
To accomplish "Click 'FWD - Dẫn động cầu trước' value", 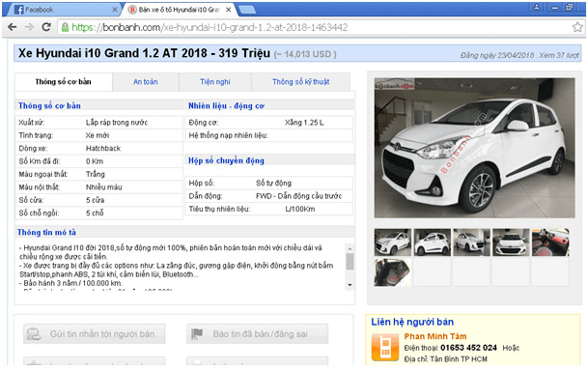I will coord(298,196).
